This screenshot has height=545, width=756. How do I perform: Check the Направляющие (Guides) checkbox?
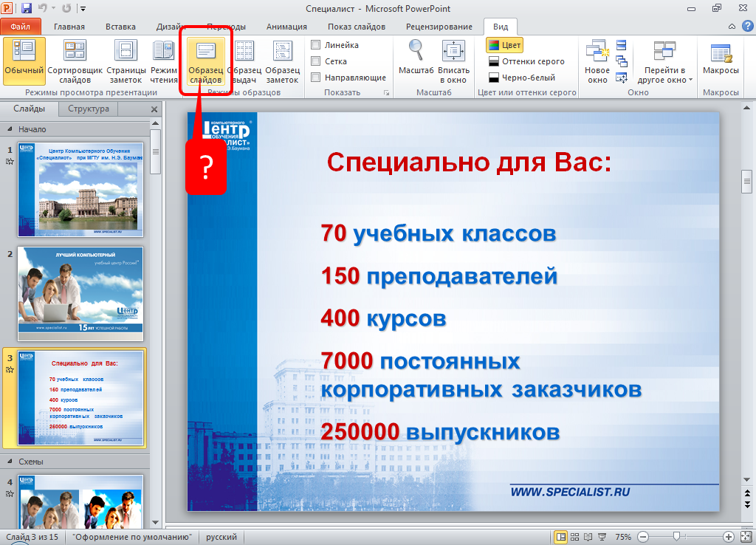(316, 78)
